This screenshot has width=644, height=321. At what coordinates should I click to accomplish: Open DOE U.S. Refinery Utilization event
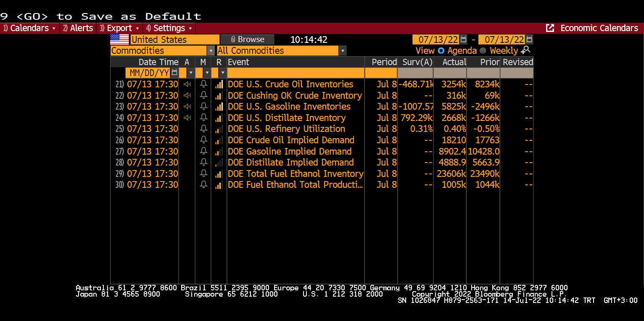286,129
